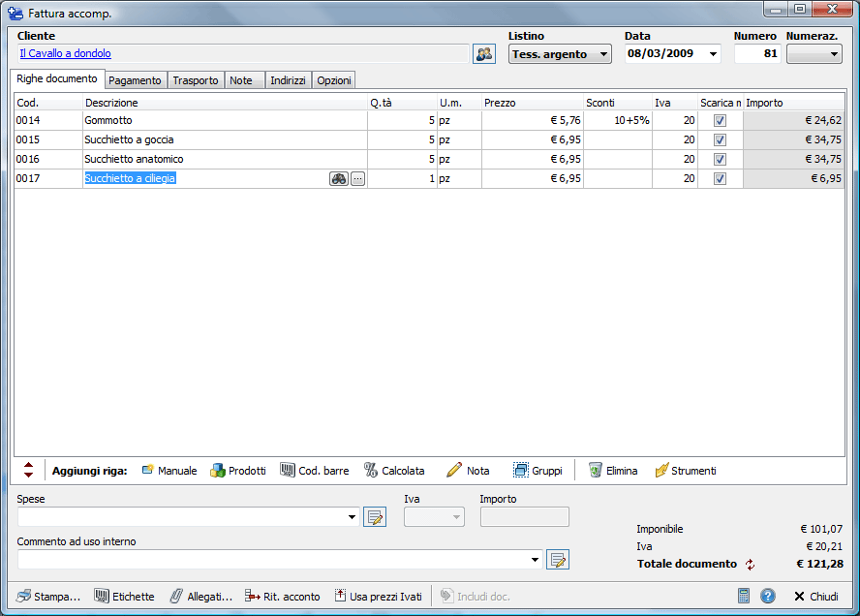Open the Numeraz. dropdown
The height and width of the screenshot is (616, 860).
click(x=814, y=54)
